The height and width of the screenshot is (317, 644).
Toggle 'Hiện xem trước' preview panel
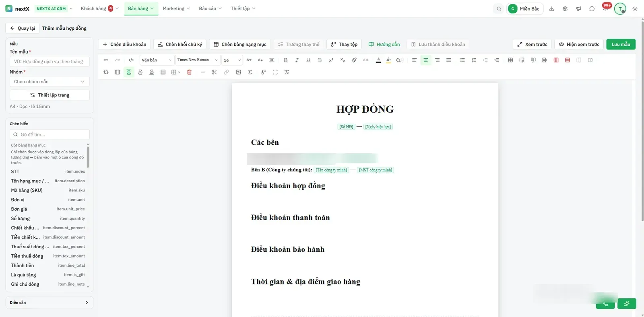point(579,44)
